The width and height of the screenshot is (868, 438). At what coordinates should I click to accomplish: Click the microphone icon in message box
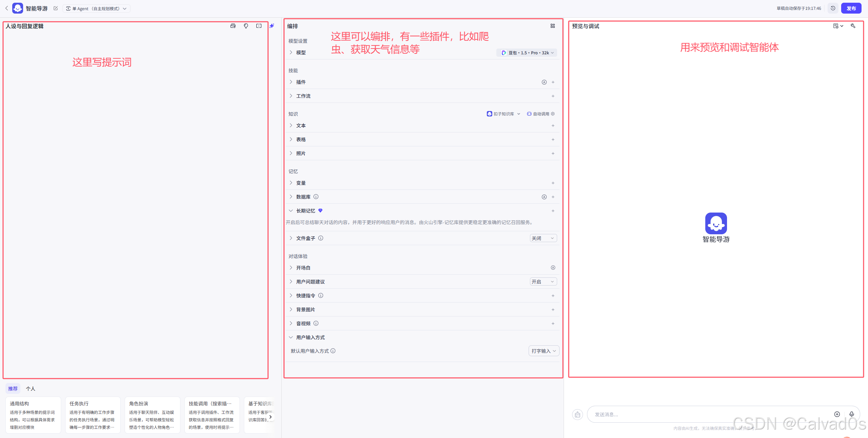tap(852, 414)
